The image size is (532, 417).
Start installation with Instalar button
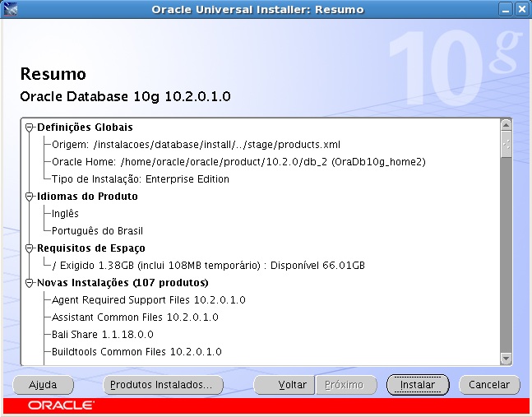[418, 385]
